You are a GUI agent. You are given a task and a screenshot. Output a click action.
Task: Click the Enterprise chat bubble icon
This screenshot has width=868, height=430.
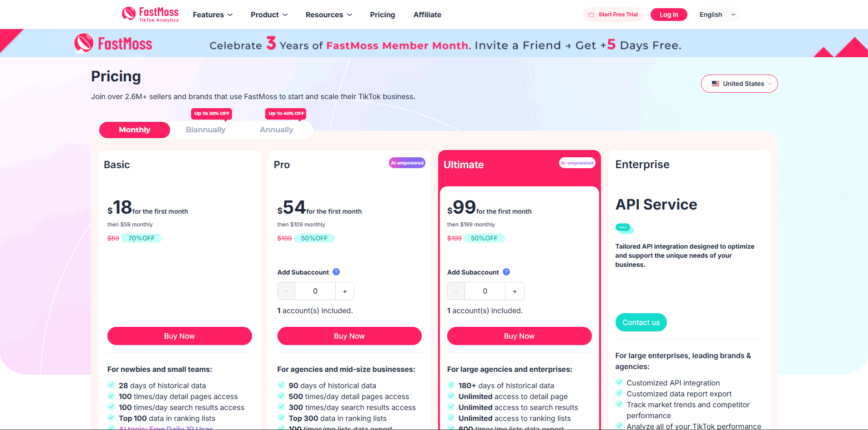624,228
